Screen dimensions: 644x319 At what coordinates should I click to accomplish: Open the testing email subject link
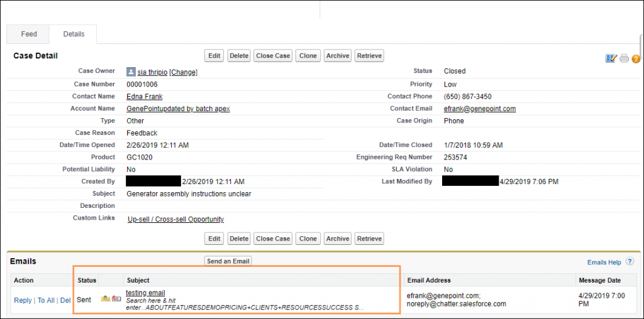[145, 293]
